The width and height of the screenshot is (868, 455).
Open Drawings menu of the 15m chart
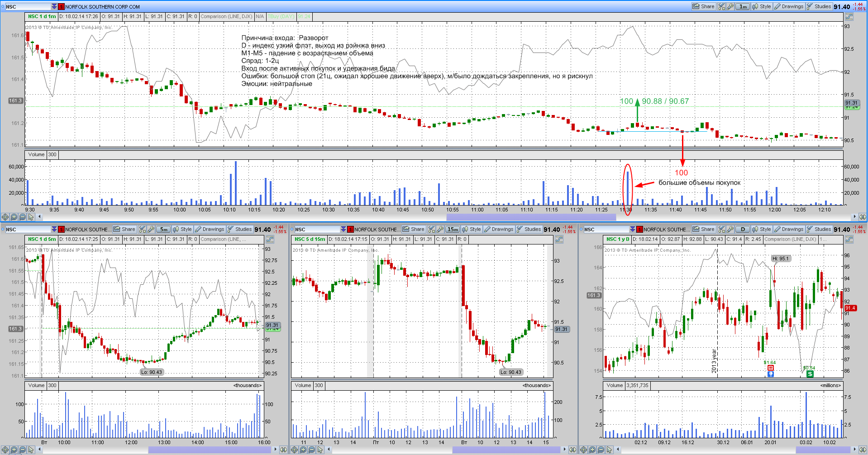(498, 229)
